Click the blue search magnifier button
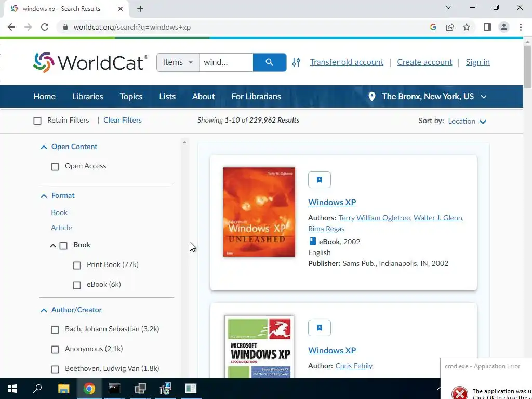This screenshot has width=532, height=399. (270, 62)
